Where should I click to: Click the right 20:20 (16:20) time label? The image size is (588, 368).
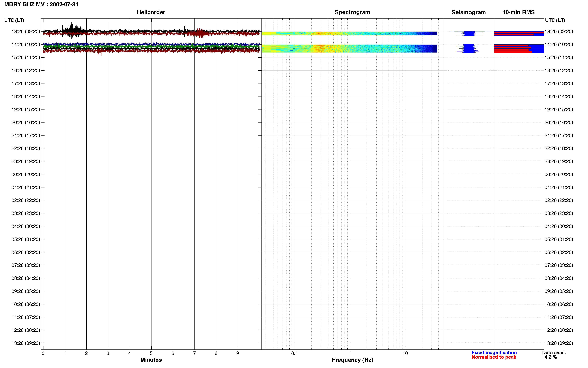click(559, 122)
